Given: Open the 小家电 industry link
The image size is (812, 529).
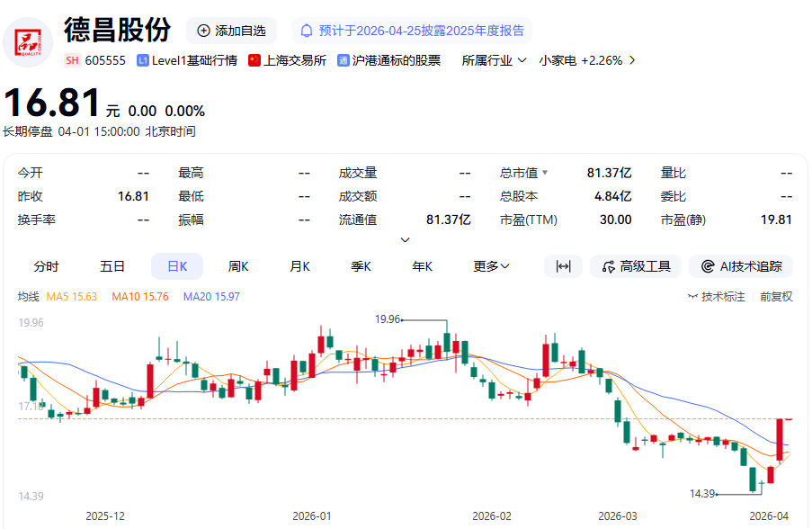Looking at the screenshot, I should 586,60.
